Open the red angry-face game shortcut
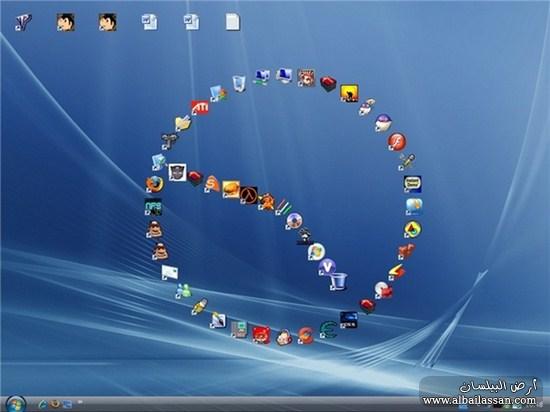Image resolution: width=550 pixels, height=412 pixels. click(261, 335)
